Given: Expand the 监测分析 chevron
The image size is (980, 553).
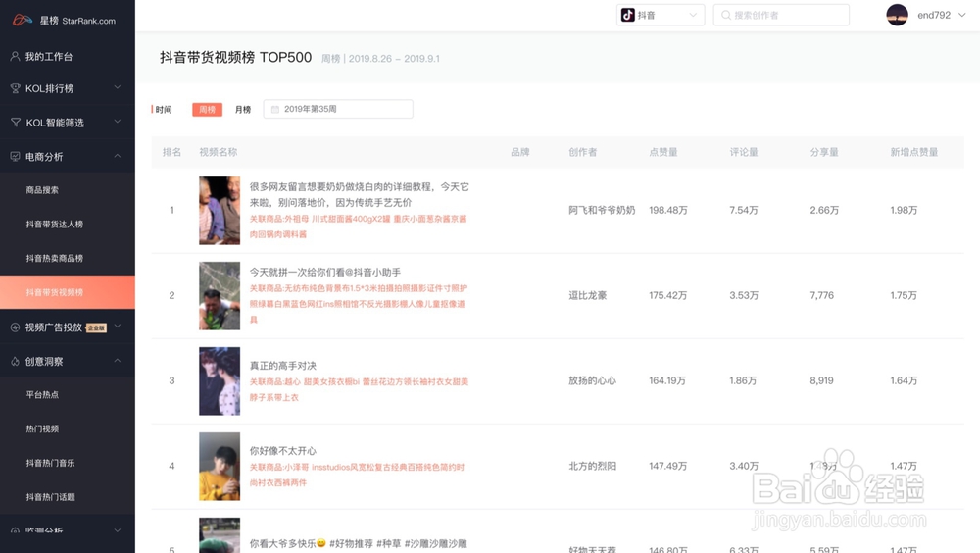Looking at the screenshot, I should (x=117, y=530).
